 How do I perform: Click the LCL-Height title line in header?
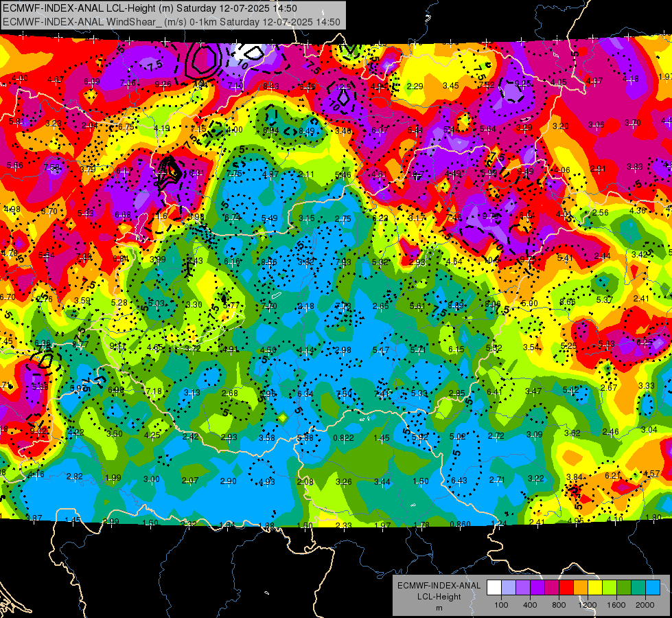coord(150,8)
